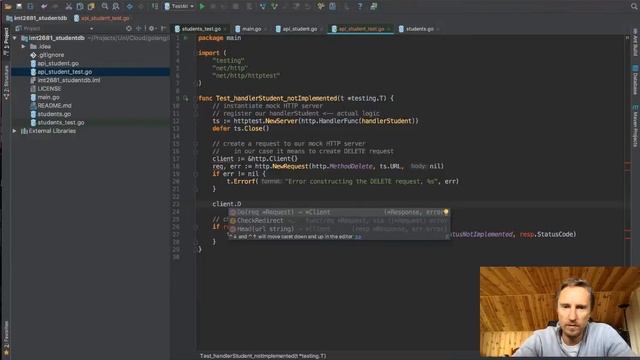Viewport: 640px width, 360px height.
Task: Toggle the Maven Projects tool window
Action: [635, 126]
